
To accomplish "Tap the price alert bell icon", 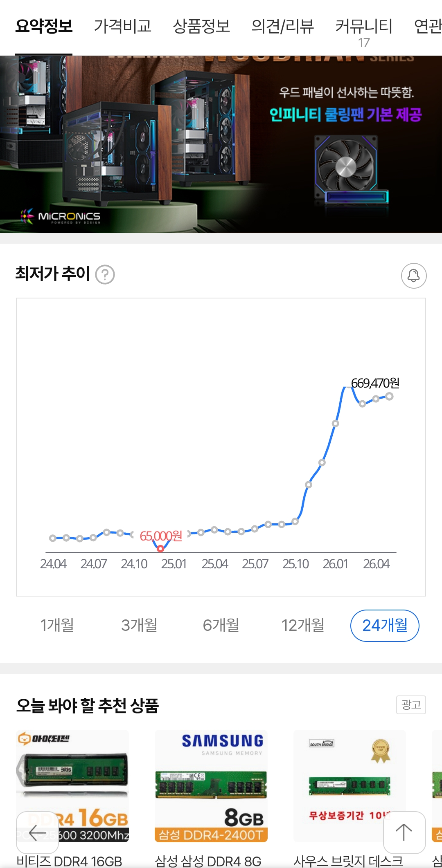I will tap(413, 276).
